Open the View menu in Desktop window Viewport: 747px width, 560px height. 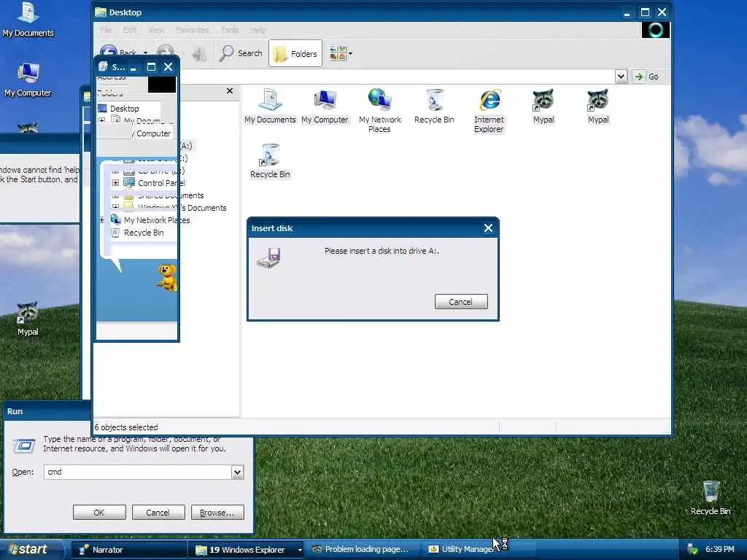[156, 30]
